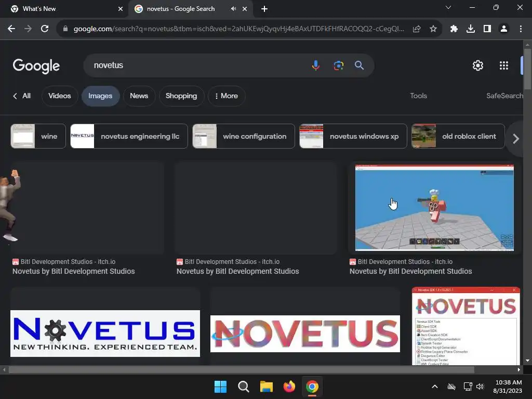Switch to Videos results

(x=60, y=96)
